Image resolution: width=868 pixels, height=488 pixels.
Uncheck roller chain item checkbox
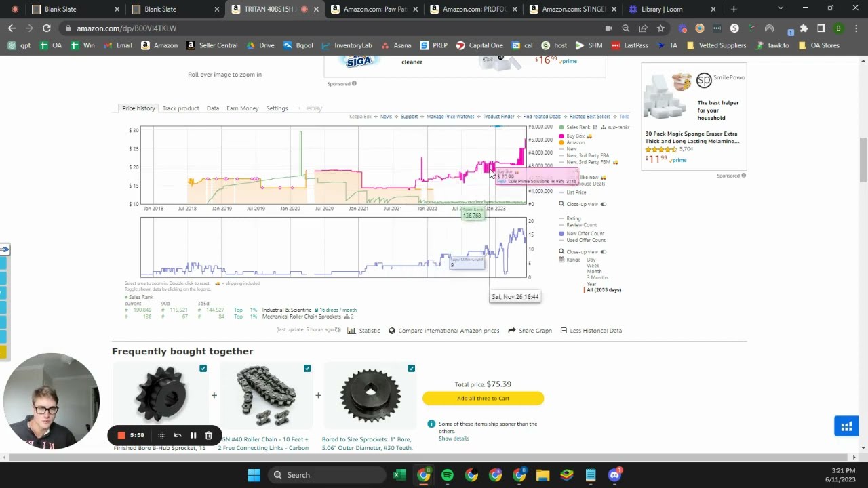coord(307,369)
